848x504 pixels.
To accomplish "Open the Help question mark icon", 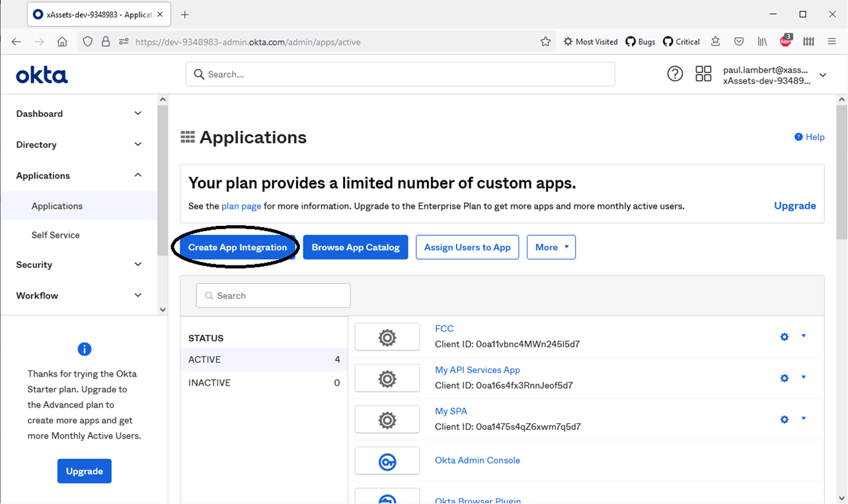I will [674, 73].
